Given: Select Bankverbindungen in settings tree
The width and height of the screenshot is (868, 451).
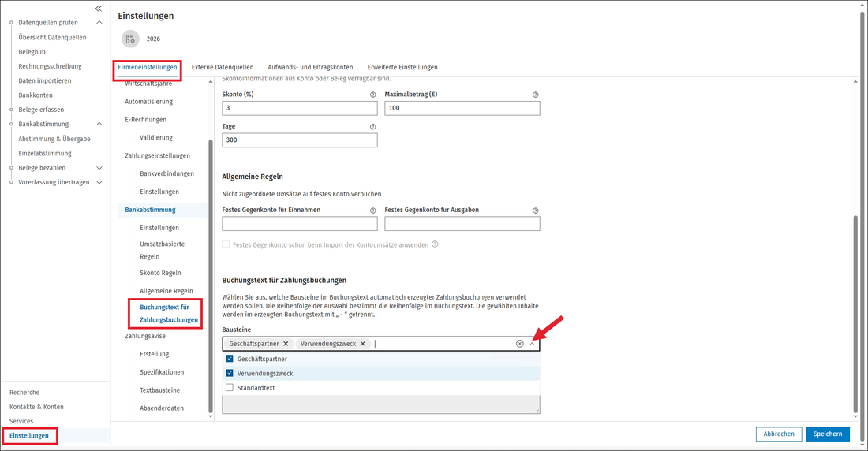Looking at the screenshot, I should coord(166,173).
